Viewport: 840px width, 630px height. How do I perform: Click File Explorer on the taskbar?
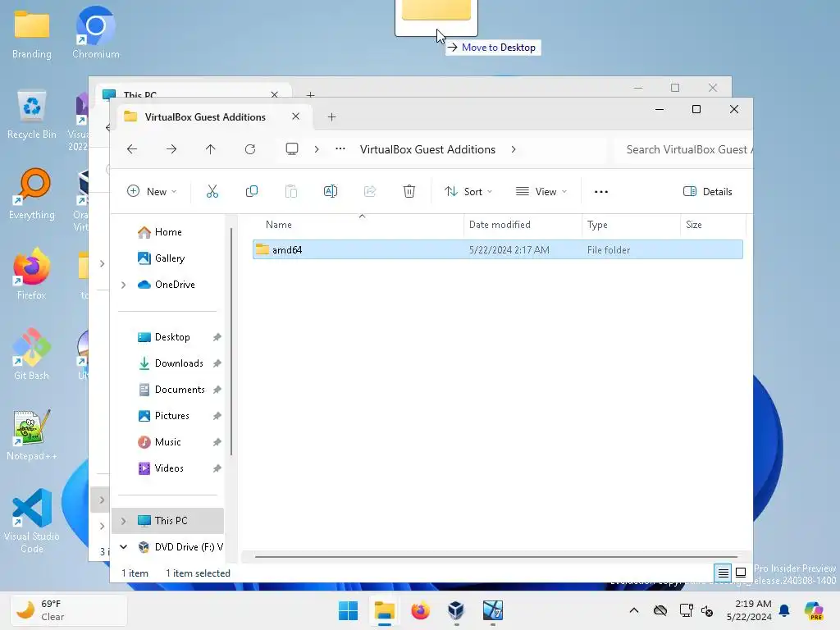click(384, 610)
